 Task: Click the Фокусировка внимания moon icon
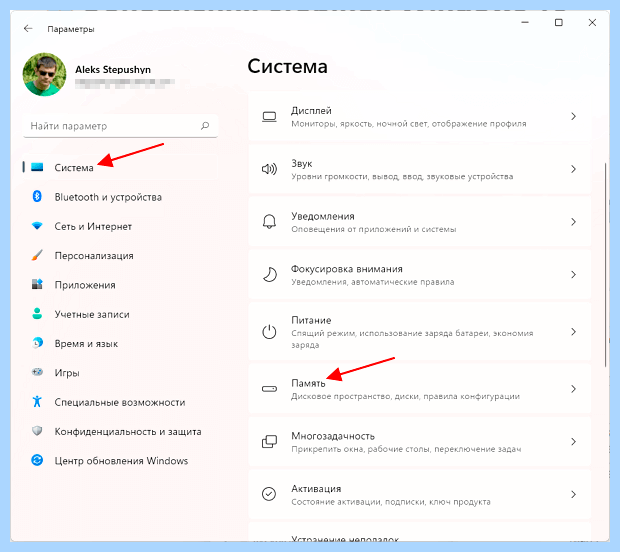tap(270, 274)
